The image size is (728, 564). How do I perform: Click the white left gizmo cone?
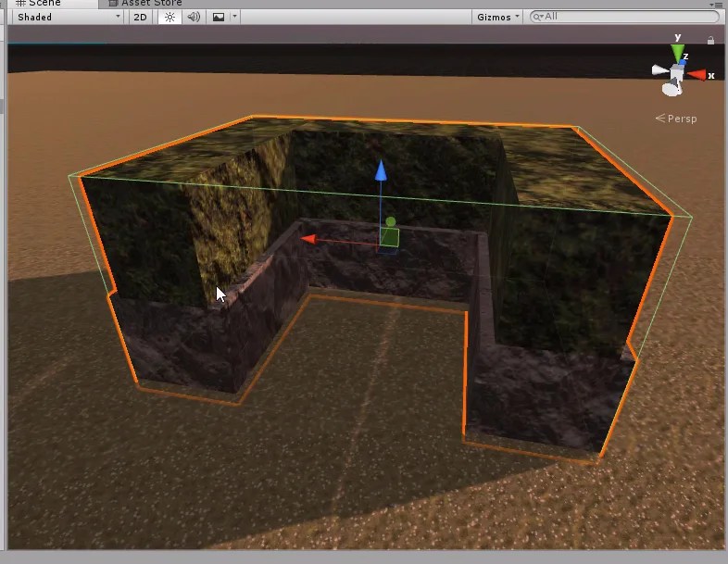[x=659, y=70]
